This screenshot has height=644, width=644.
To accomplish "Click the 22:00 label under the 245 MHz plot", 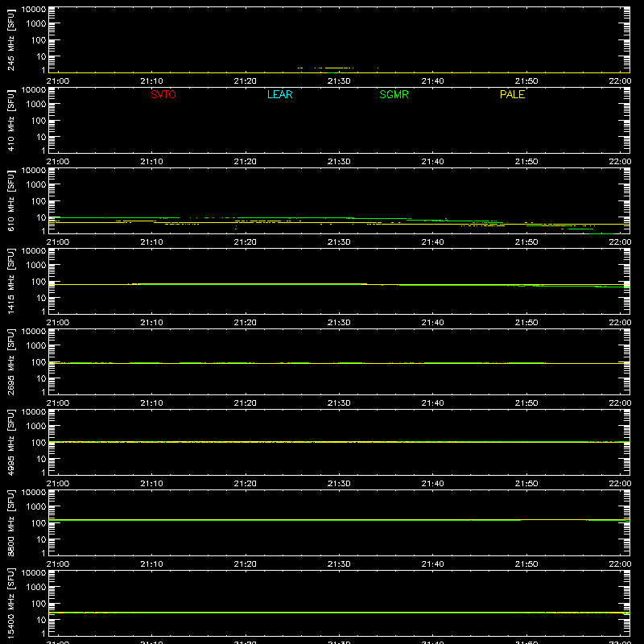I will pyautogui.click(x=620, y=81).
